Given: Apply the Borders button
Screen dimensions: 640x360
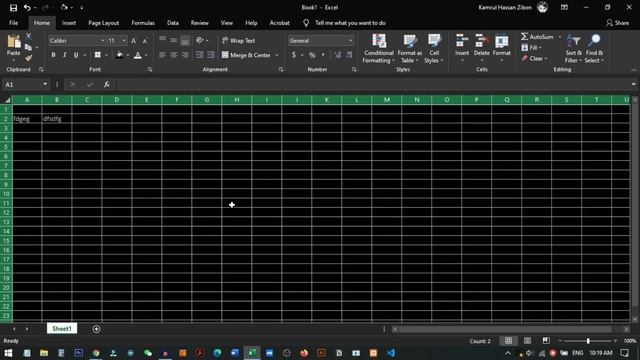Looking at the screenshot, I should pos(98,55).
